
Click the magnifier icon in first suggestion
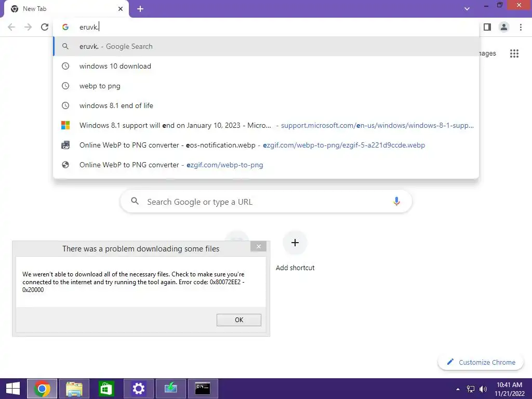65,46
